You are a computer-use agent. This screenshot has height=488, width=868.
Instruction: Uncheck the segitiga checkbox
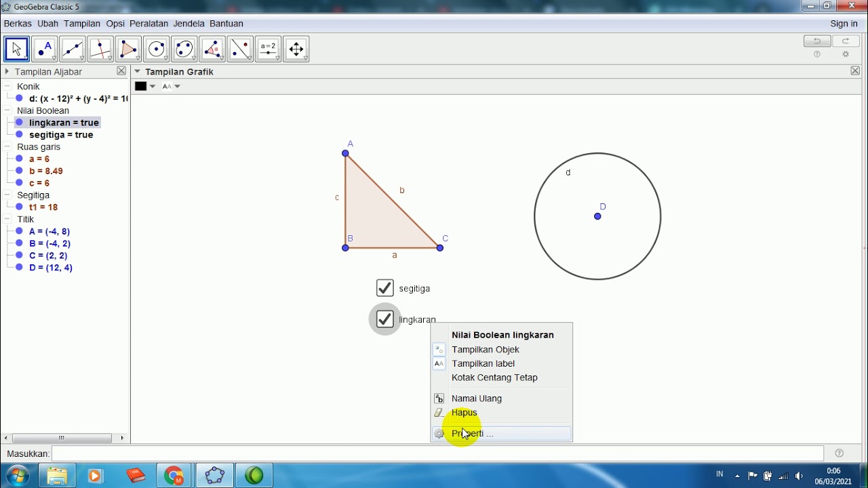tap(385, 288)
